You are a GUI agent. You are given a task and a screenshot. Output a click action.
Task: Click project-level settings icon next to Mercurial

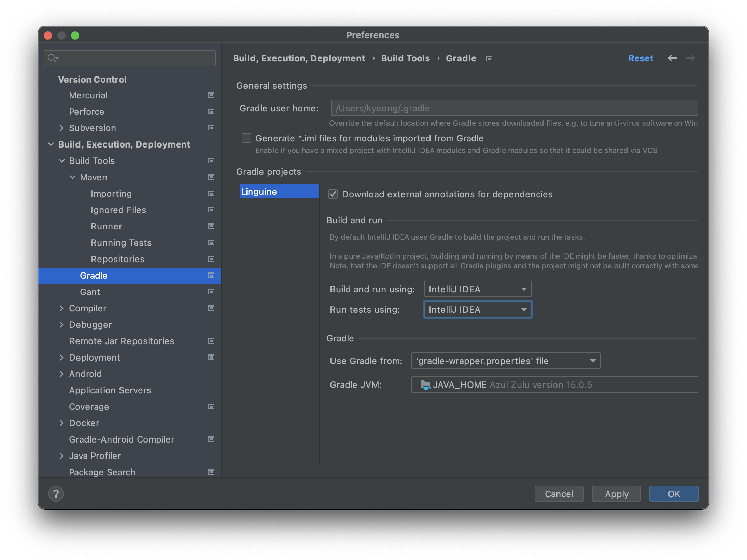pyautogui.click(x=211, y=95)
